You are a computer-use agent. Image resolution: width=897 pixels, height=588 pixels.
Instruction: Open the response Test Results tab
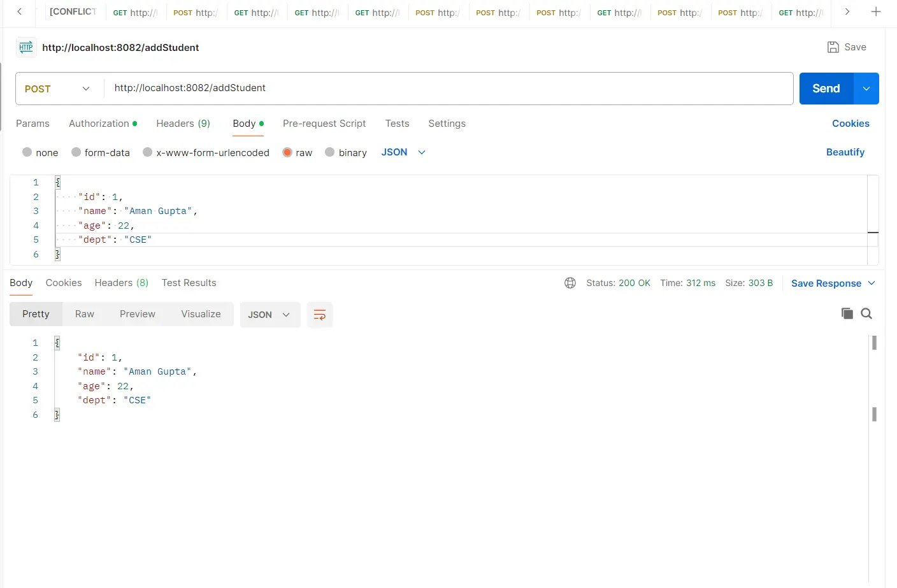[189, 283]
